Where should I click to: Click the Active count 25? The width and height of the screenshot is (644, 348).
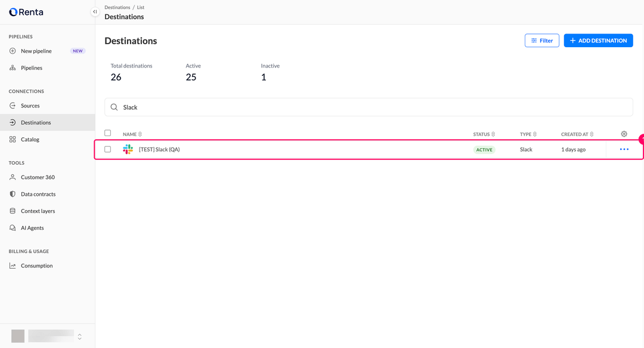point(191,77)
